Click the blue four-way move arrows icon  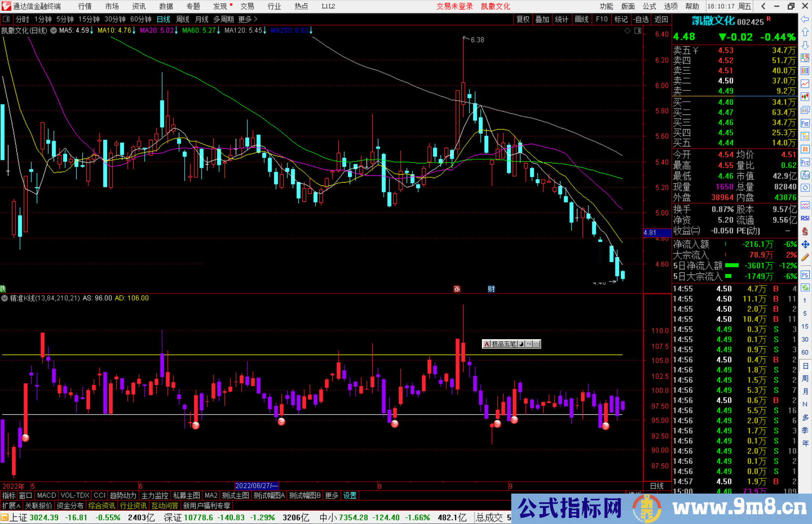(805, 245)
